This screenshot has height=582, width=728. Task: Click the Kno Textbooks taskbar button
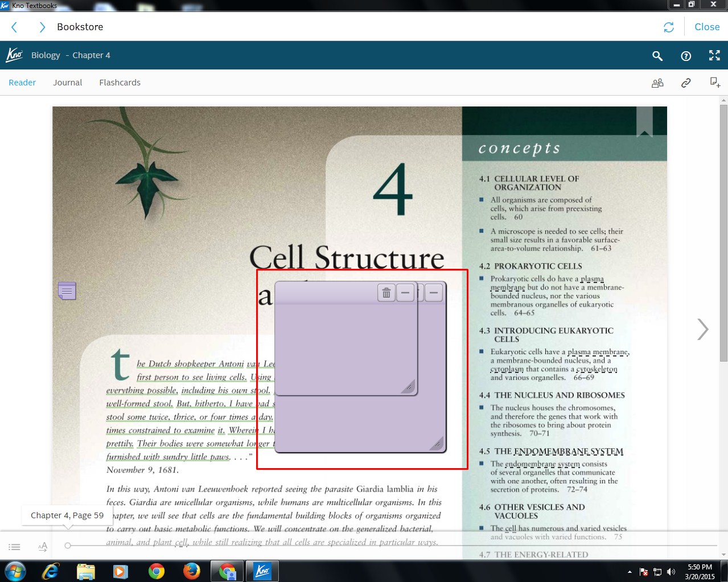tap(262, 571)
